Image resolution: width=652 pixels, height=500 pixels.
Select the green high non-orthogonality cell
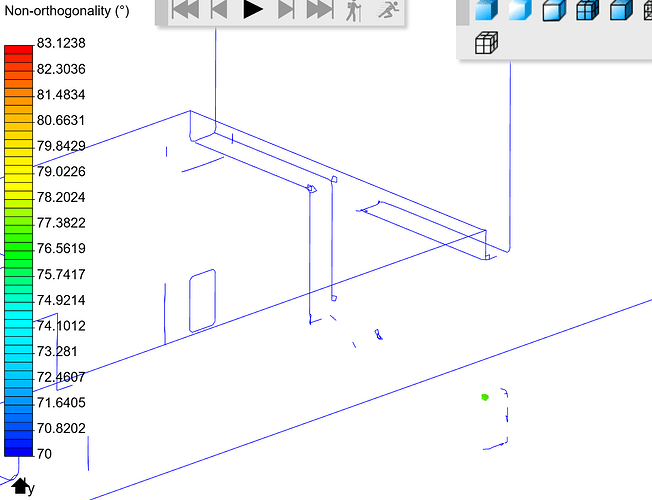[x=485, y=397]
